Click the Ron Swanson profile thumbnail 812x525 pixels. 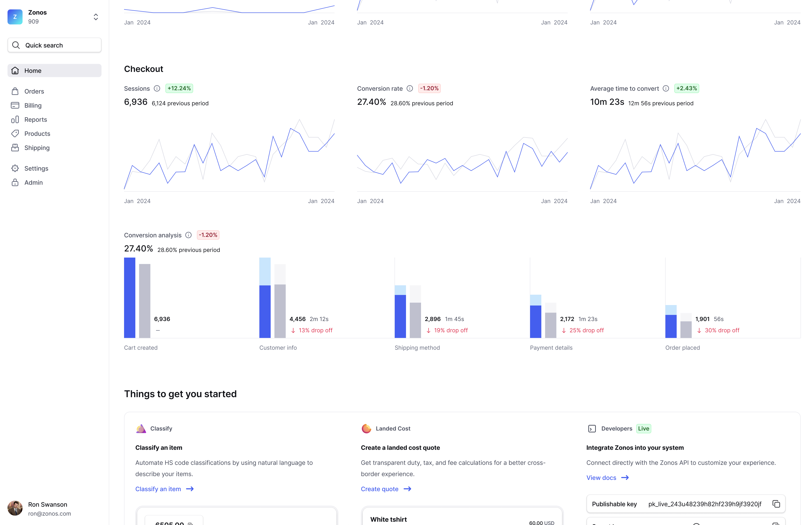point(15,508)
